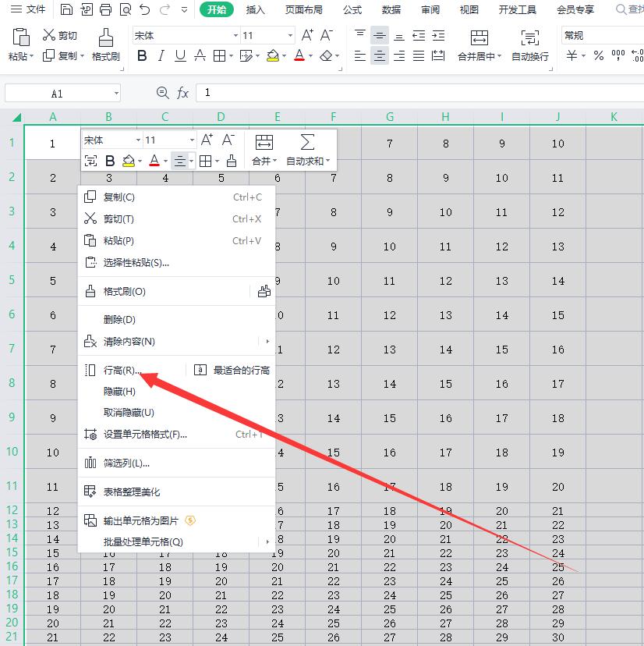This screenshot has height=646, width=644.
Task: Undo the last action
Action: coord(144,9)
